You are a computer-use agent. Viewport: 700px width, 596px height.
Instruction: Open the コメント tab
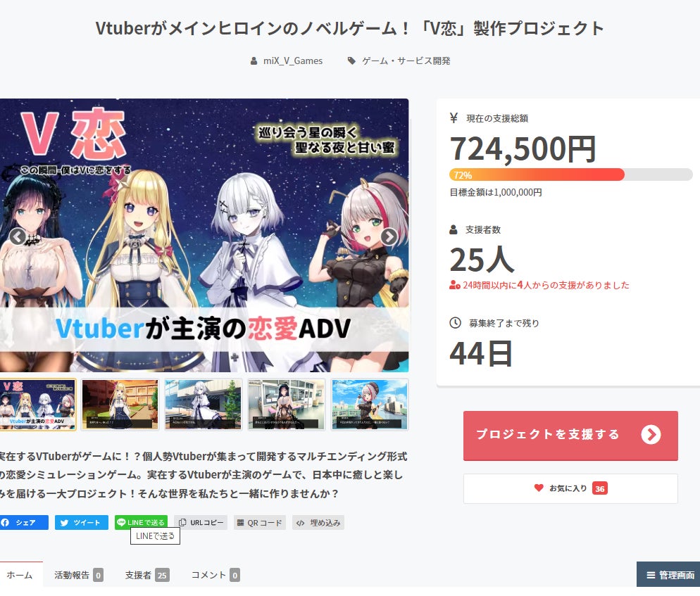[x=215, y=575]
